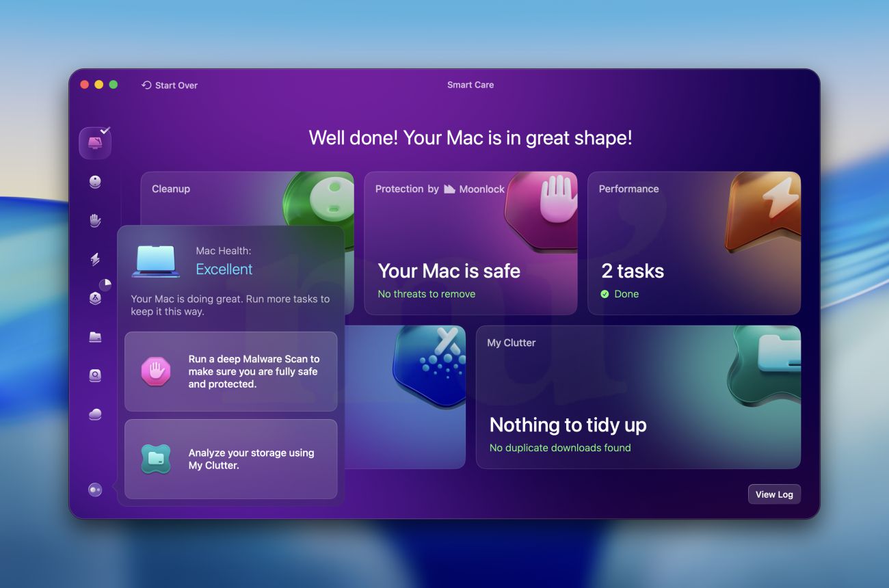This screenshot has height=588, width=889.
Task: Click the blue Applications card icon
Action: point(429,362)
